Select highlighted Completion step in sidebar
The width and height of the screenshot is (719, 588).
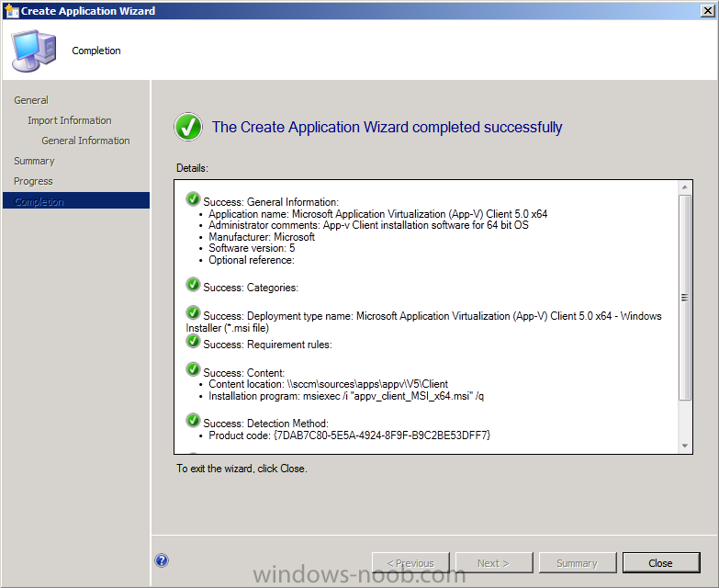coord(76,201)
